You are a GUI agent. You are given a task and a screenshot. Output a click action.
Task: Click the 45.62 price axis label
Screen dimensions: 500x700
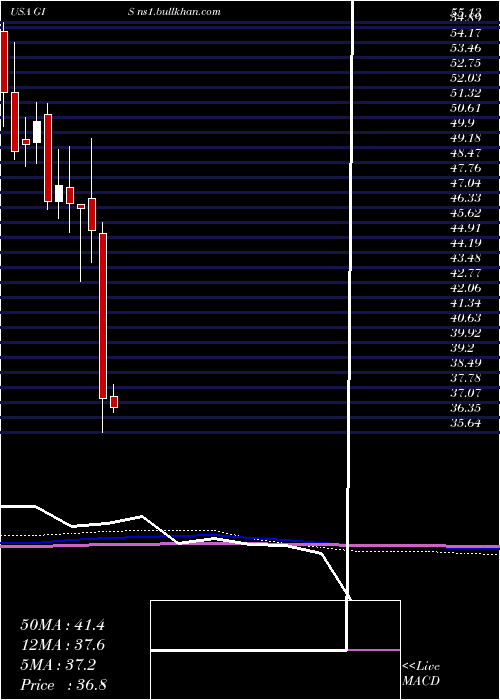coord(465,213)
